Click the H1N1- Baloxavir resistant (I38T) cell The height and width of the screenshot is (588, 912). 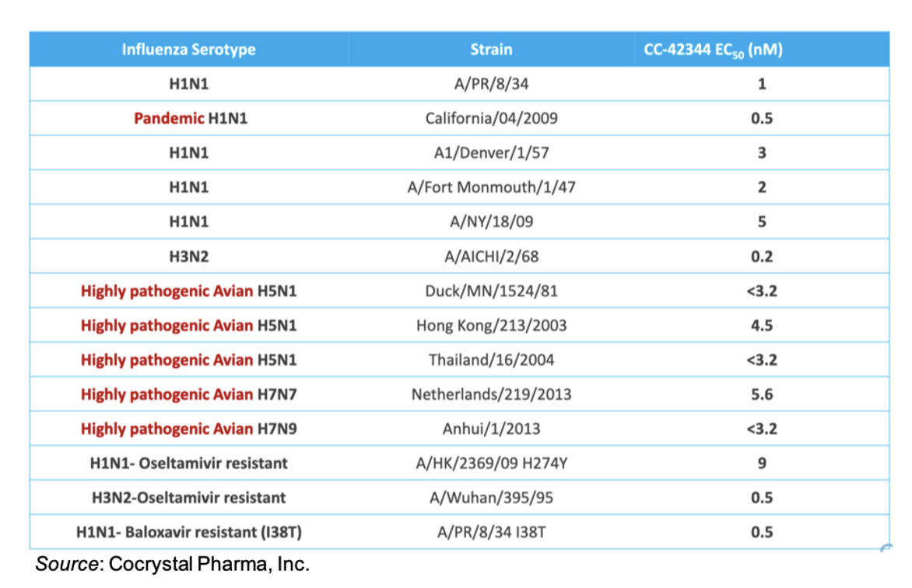coord(188,532)
